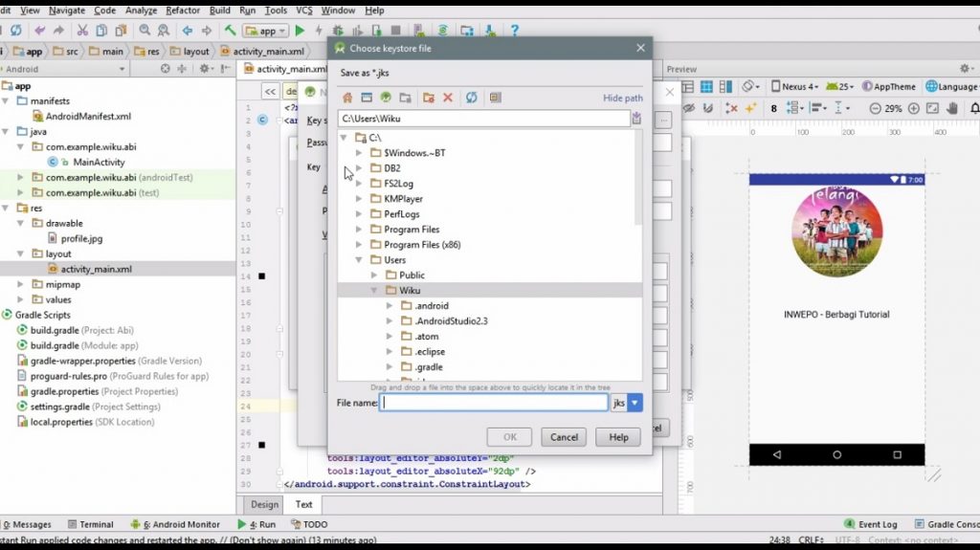Click scroll from source icon in Project panel

click(x=165, y=69)
